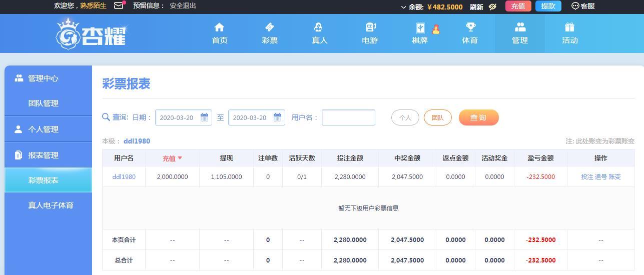
Task: Click the 用户名 input box
Action: pyautogui.click(x=348, y=117)
